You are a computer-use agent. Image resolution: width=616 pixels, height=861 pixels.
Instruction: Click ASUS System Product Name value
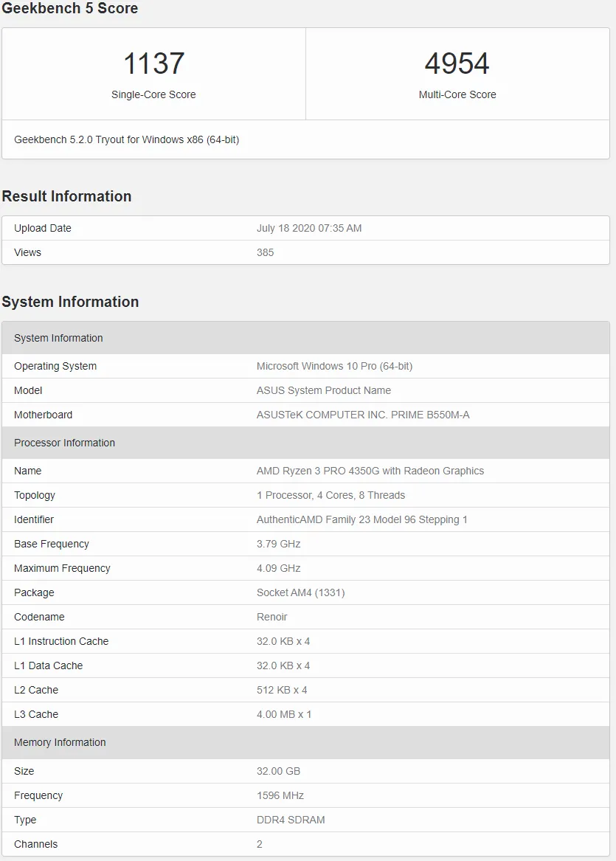(x=324, y=390)
